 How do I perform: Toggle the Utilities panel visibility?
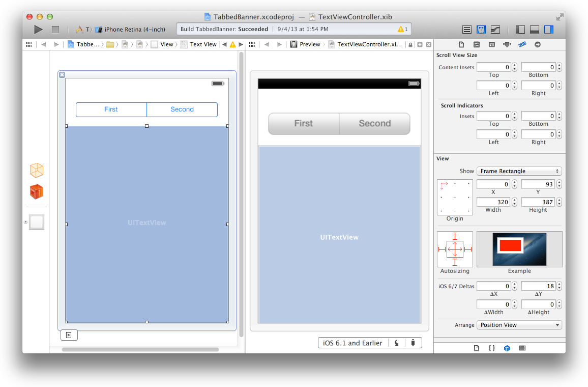(x=548, y=30)
